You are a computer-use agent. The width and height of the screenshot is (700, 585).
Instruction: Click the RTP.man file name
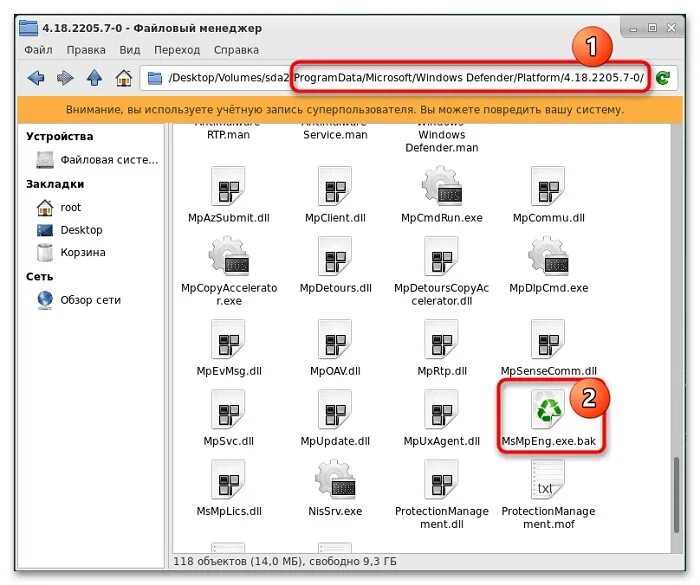pyautogui.click(x=228, y=134)
